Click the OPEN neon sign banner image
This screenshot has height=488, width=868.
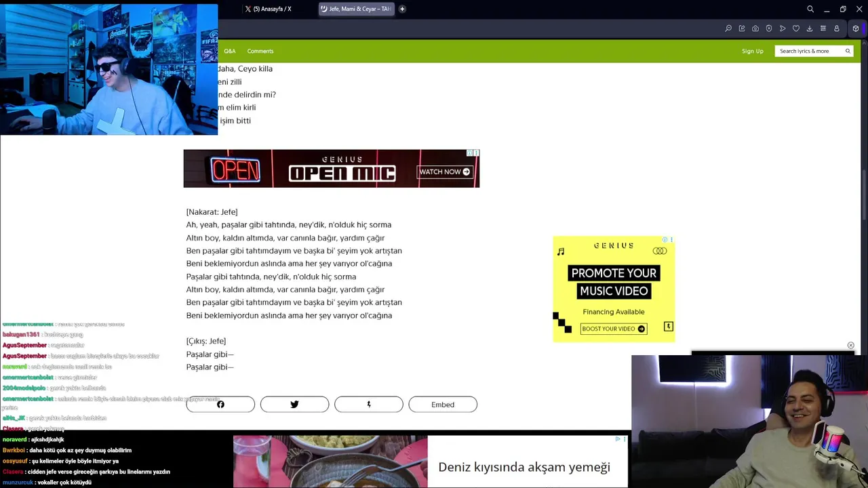pos(235,169)
